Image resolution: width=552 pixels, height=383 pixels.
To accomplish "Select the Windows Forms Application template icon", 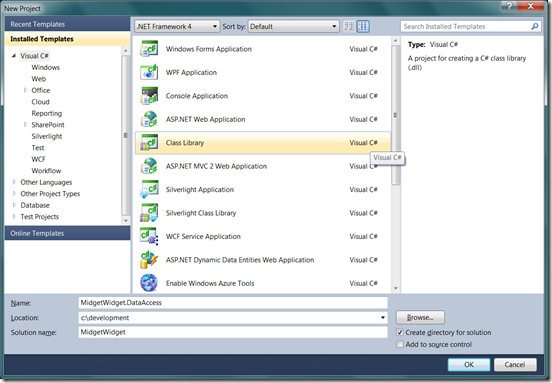I will (149, 49).
